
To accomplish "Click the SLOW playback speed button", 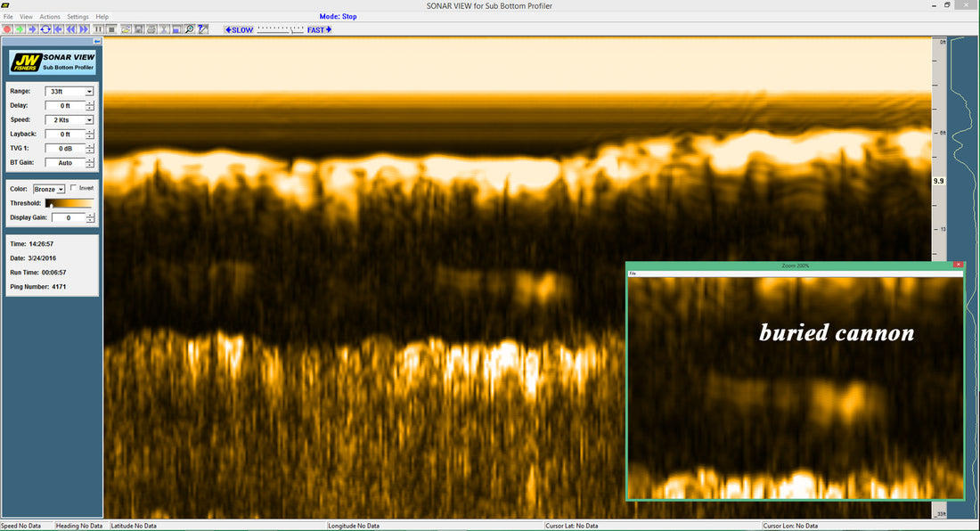I will click(x=239, y=30).
